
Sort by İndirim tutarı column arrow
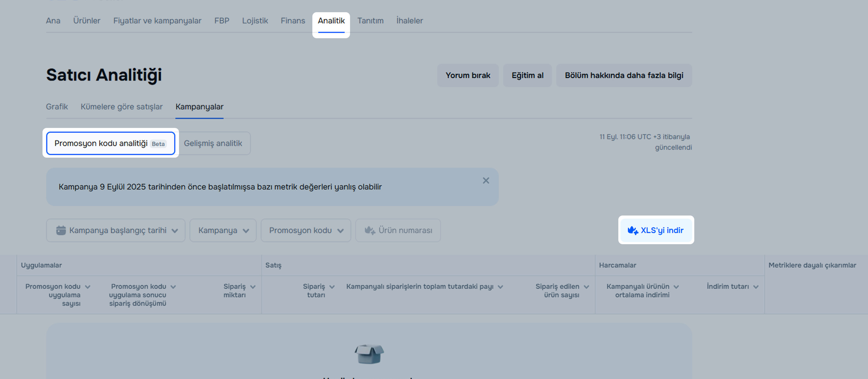pos(756,287)
